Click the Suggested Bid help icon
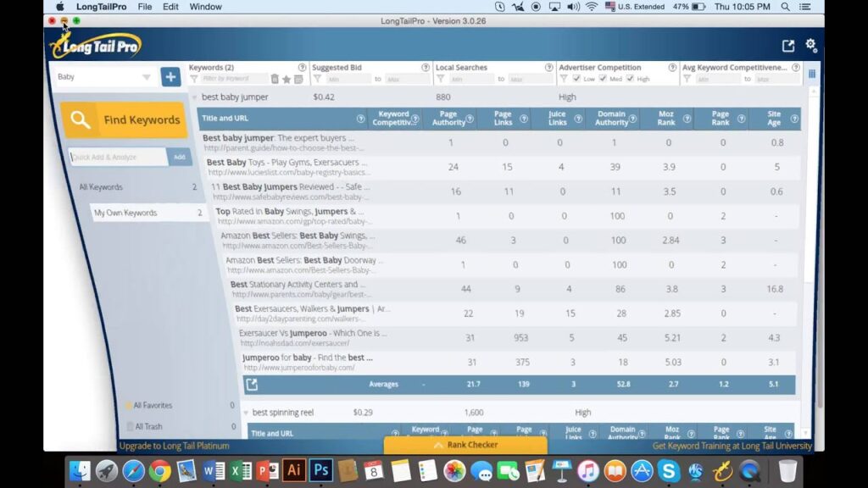The height and width of the screenshot is (488, 868). 426,68
